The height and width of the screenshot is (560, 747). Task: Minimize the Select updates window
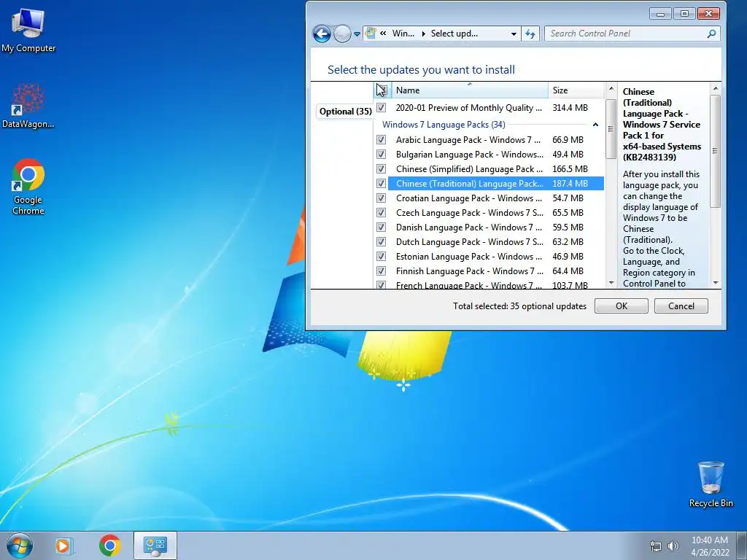pyautogui.click(x=660, y=14)
